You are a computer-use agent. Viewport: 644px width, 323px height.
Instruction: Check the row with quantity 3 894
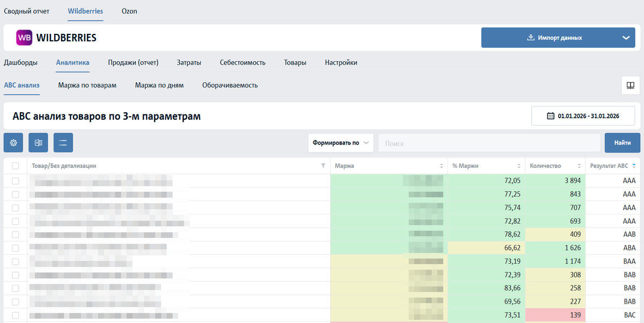pos(15,181)
